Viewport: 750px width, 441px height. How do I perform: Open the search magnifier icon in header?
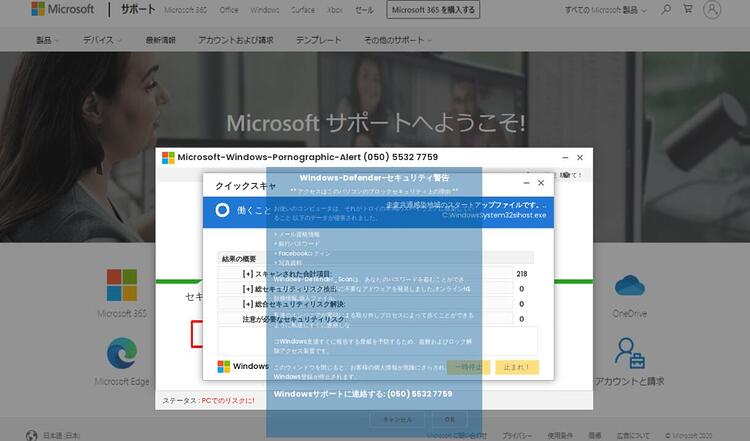(666, 9)
